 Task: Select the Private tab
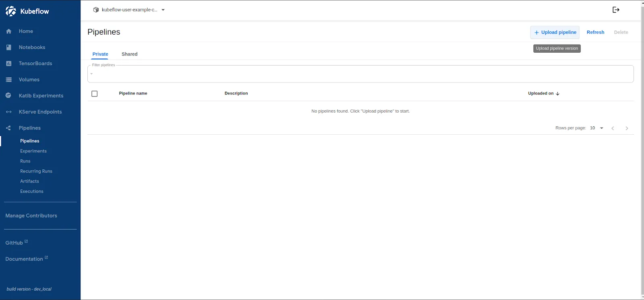(x=100, y=54)
